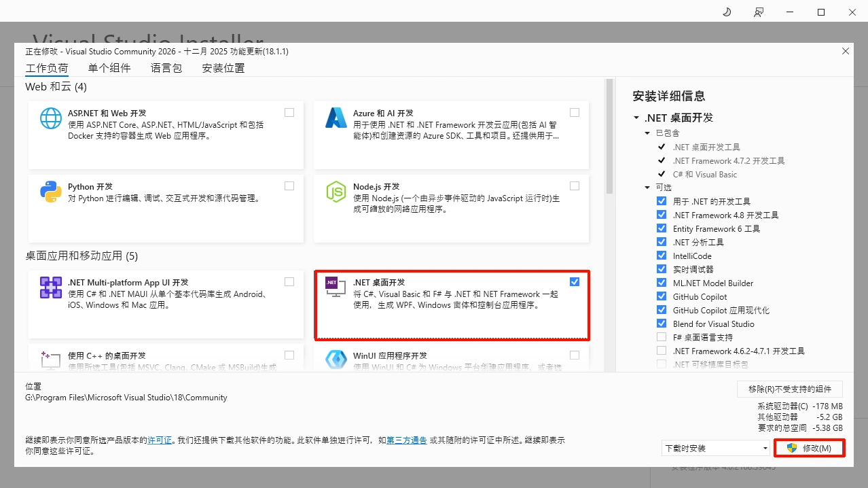Click the Node.js development workload icon

(x=336, y=192)
